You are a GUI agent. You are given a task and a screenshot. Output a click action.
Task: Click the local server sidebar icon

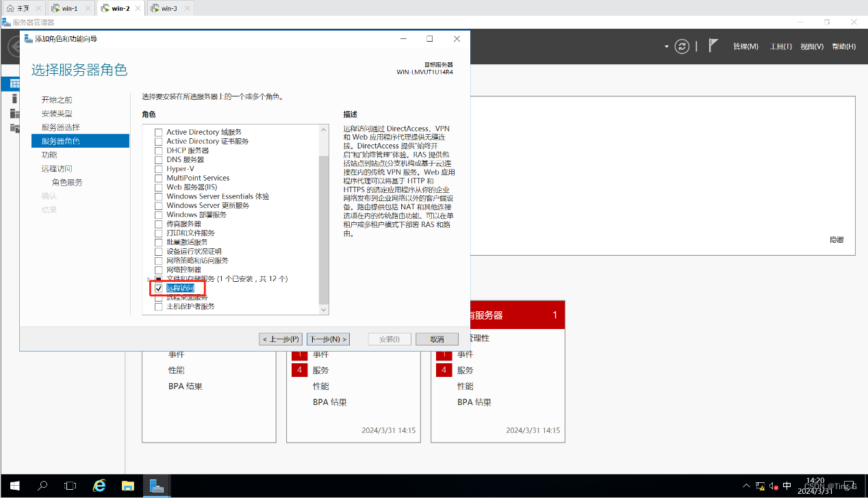pos(14,99)
